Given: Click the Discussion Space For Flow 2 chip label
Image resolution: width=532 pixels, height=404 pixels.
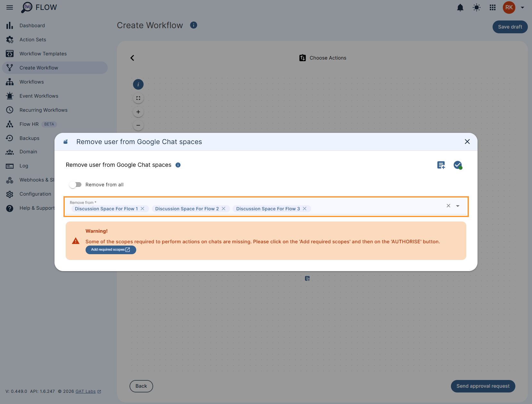Looking at the screenshot, I should (x=187, y=209).
